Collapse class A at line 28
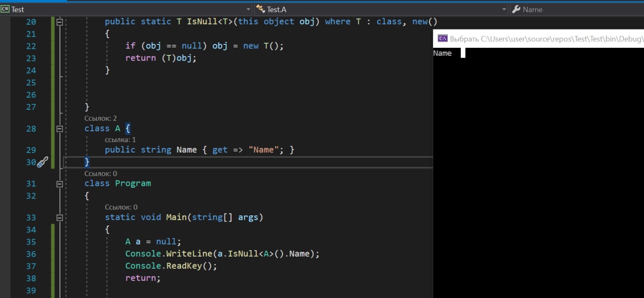The image size is (644, 298). [59, 129]
